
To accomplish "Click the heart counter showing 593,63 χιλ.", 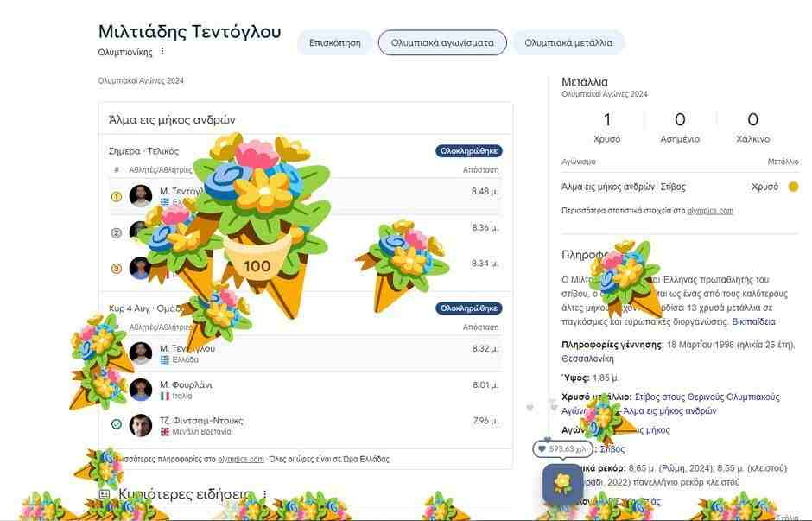I will (x=562, y=449).
